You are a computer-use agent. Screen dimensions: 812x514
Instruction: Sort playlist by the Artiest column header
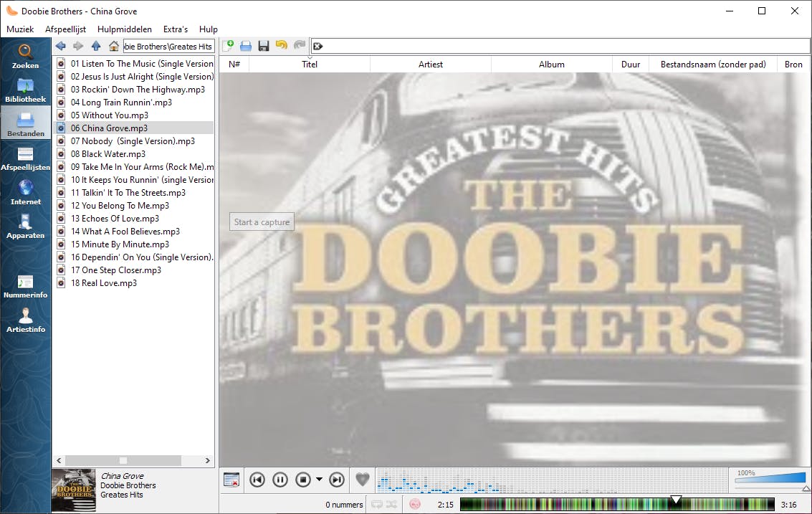(431, 64)
